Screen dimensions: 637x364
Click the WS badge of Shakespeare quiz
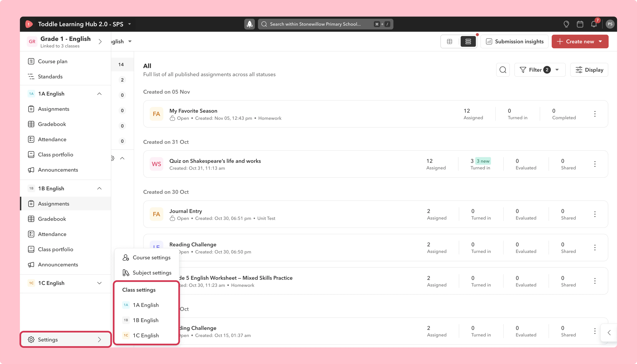(x=156, y=164)
